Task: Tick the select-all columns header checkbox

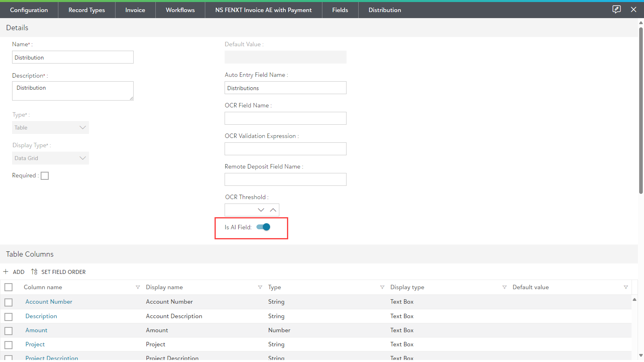Action: [x=8, y=287]
